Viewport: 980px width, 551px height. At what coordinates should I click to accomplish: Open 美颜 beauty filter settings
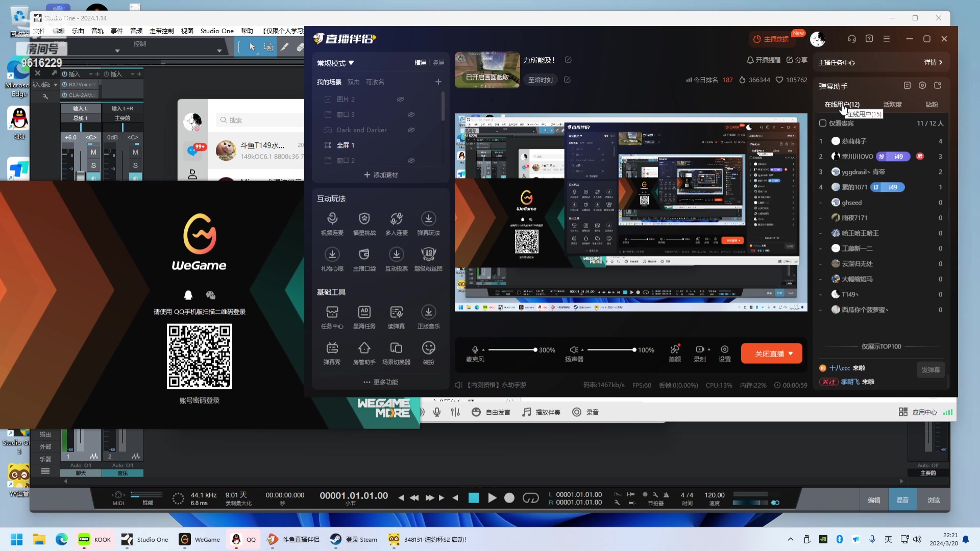point(675,353)
